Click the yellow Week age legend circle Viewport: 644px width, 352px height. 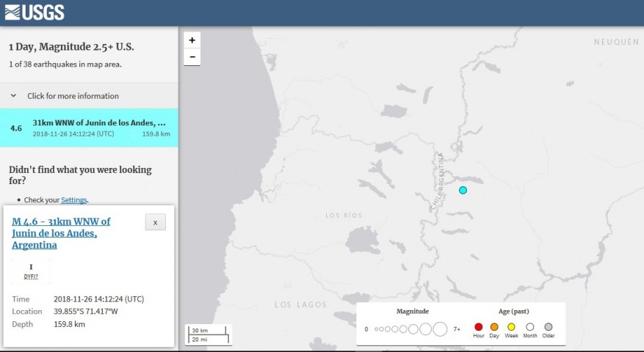511,327
